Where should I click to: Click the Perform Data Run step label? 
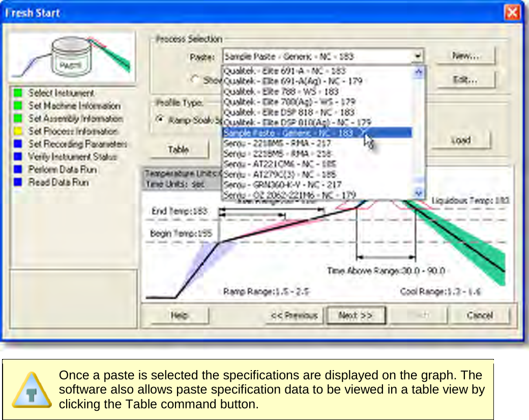[63, 169]
